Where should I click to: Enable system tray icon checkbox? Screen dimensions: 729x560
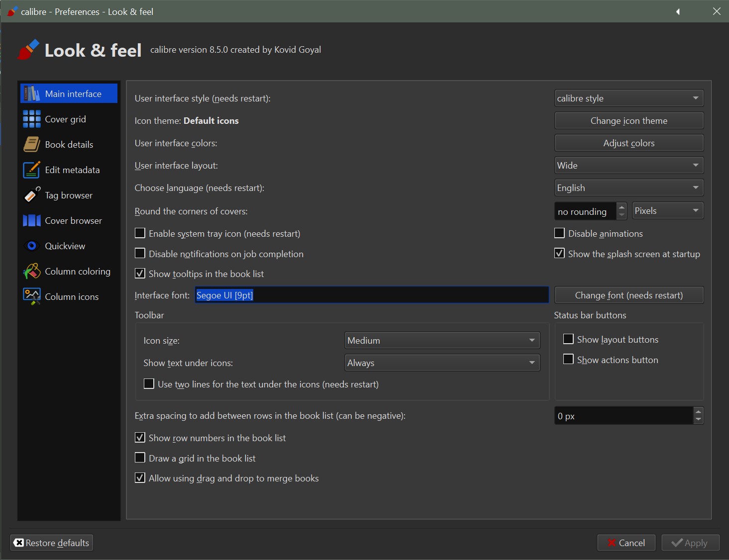[x=140, y=233]
